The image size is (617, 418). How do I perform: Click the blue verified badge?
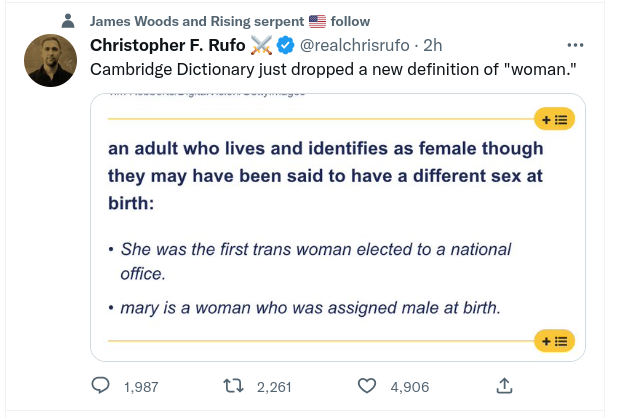[x=285, y=45]
